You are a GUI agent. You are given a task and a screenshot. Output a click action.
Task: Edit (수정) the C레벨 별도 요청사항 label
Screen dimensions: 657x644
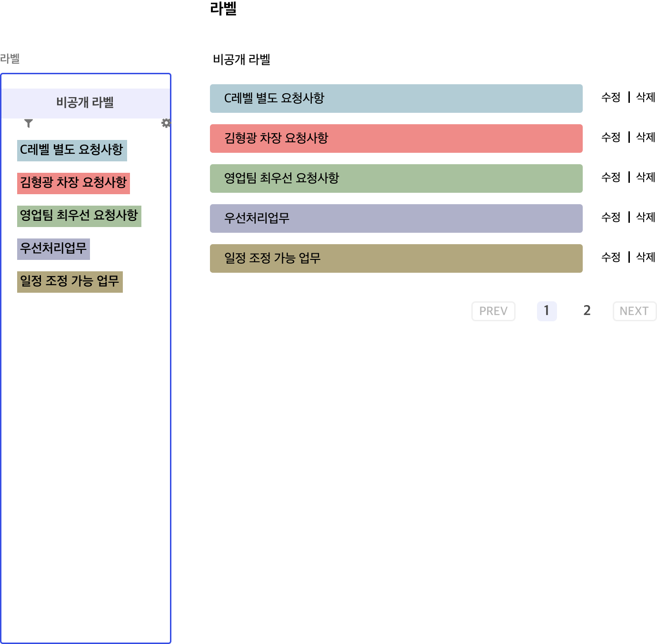pyautogui.click(x=611, y=98)
